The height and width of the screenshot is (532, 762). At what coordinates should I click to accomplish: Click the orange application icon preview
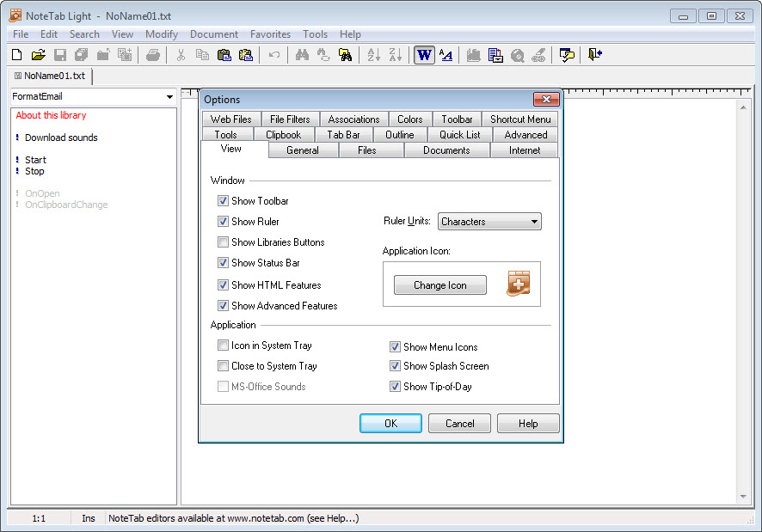[518, 284]
